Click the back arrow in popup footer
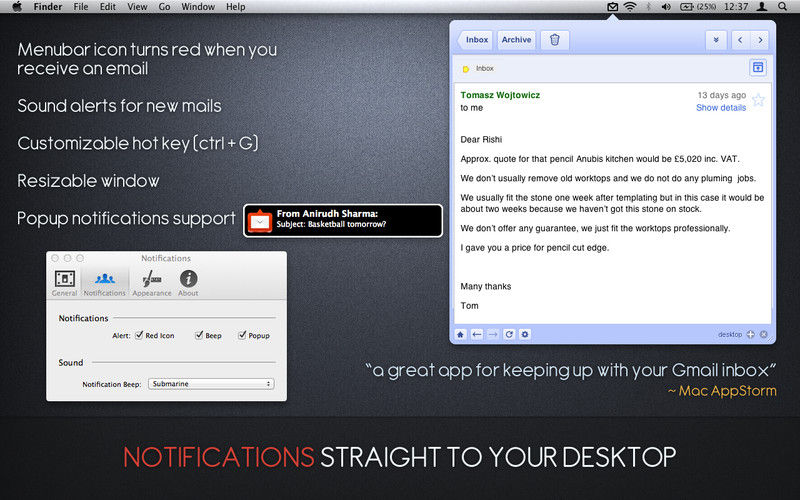The height and width of the screenshot is (500, 800). pos(477,335)
